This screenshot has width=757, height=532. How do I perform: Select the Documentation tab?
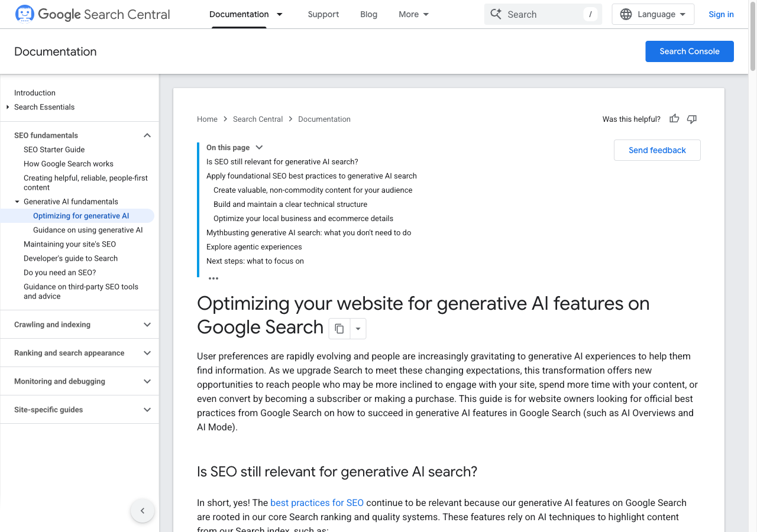click(x=239, y=14)
